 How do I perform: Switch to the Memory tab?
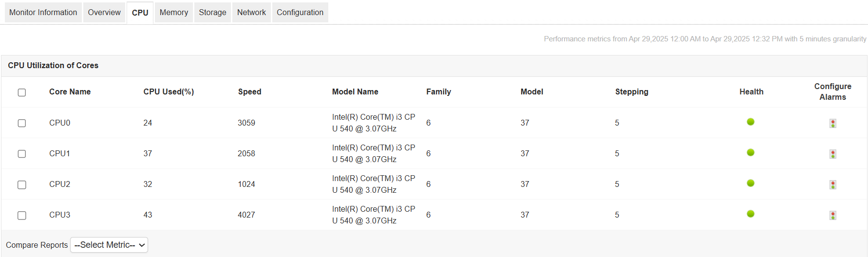pos(174,13)
